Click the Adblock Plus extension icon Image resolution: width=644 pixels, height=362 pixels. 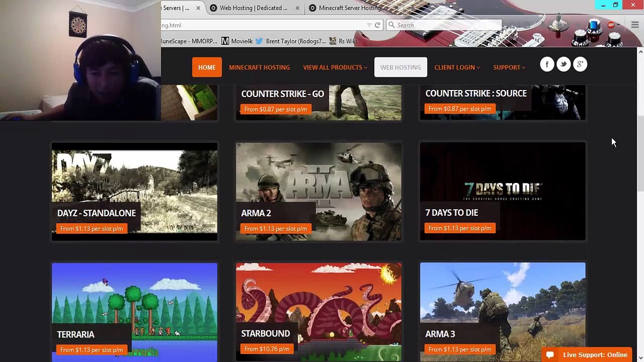pos(611,25)
